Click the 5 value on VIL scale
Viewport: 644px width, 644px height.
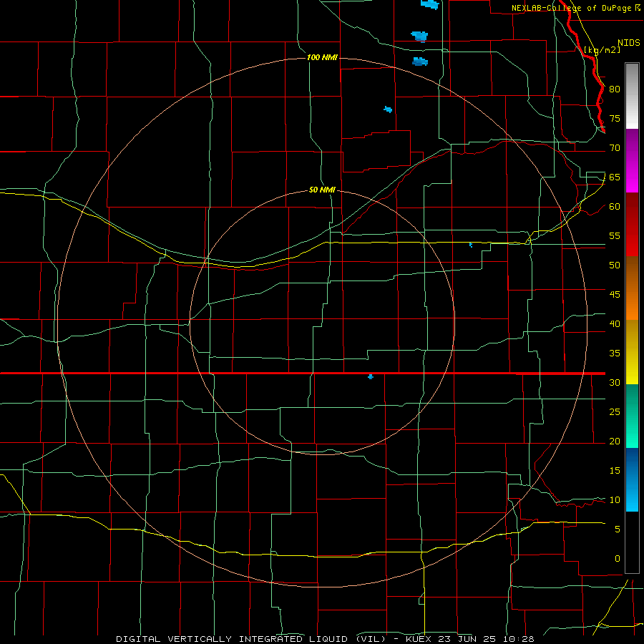(x=618, y=529)
